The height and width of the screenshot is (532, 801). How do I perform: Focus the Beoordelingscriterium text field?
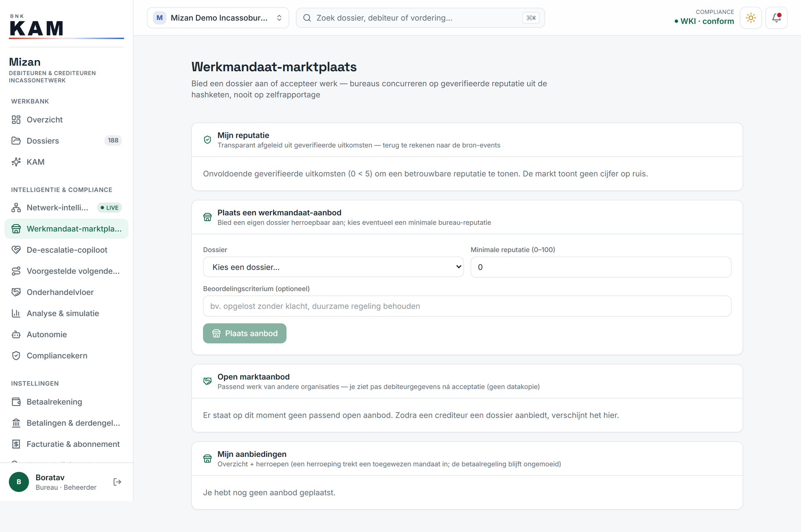pyautogui.click(x=467, y=306)
